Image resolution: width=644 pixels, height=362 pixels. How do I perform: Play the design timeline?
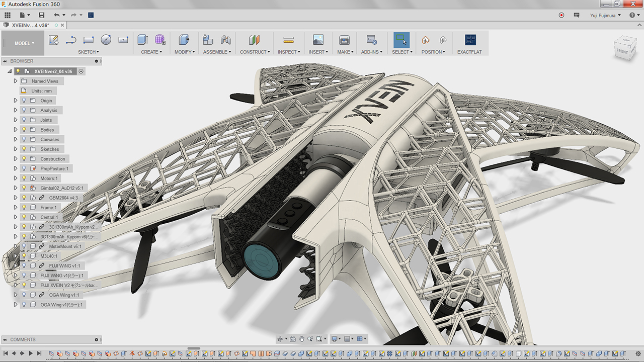[30, 354]
